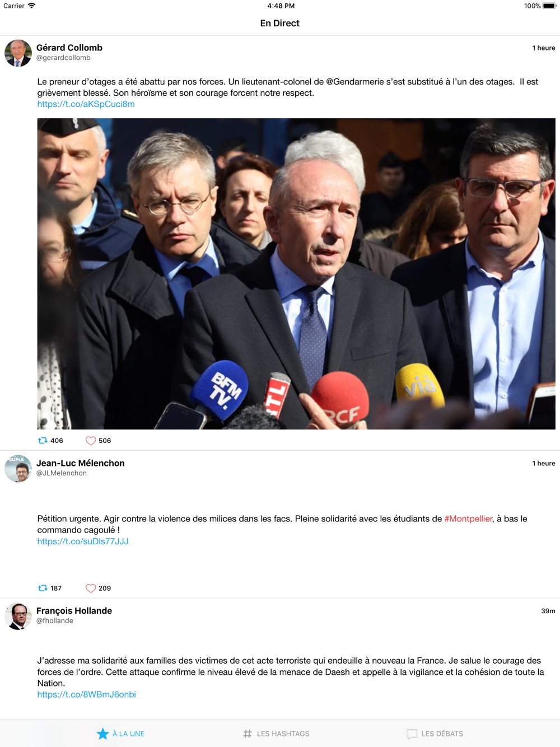Tap the battery indicator in the status bar
The width and height of the screenshot is (560, 747).
(549, 6)
